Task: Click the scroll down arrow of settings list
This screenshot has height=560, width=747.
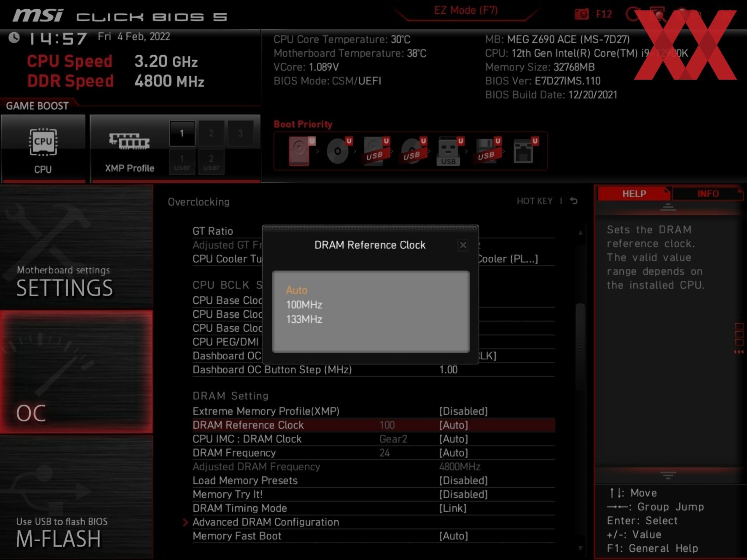Action: coord(580,548)
